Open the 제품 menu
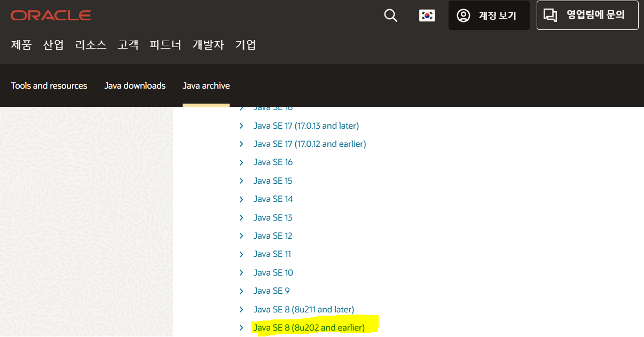644x337 pixels. [21, 45]
